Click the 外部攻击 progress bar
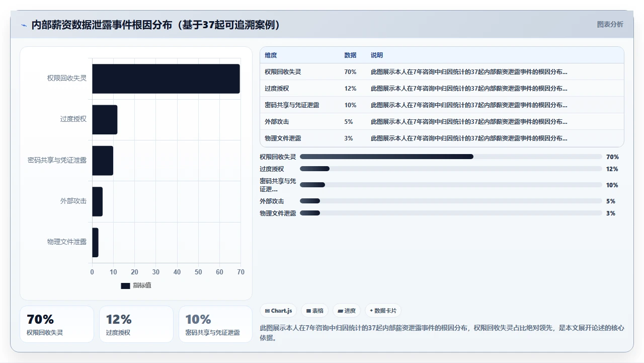The height and width of the screenshot is (363, 644). (451, 201)
